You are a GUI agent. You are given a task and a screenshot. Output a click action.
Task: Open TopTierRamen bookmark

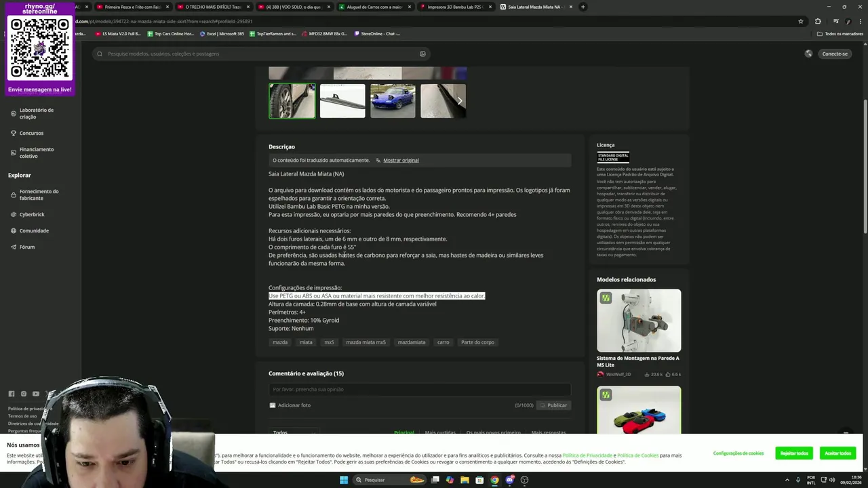(273, 33)
